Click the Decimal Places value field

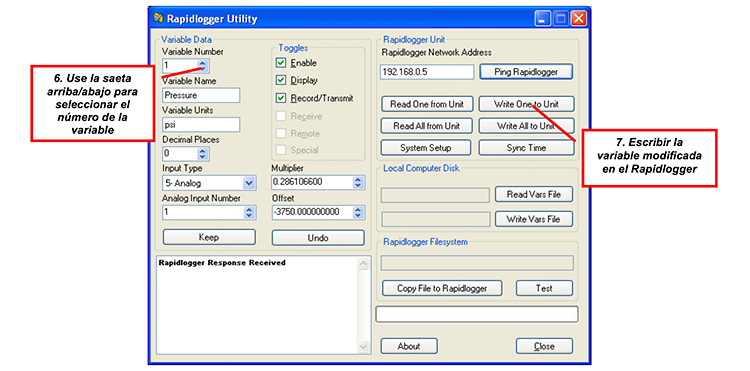coord(180,153)
